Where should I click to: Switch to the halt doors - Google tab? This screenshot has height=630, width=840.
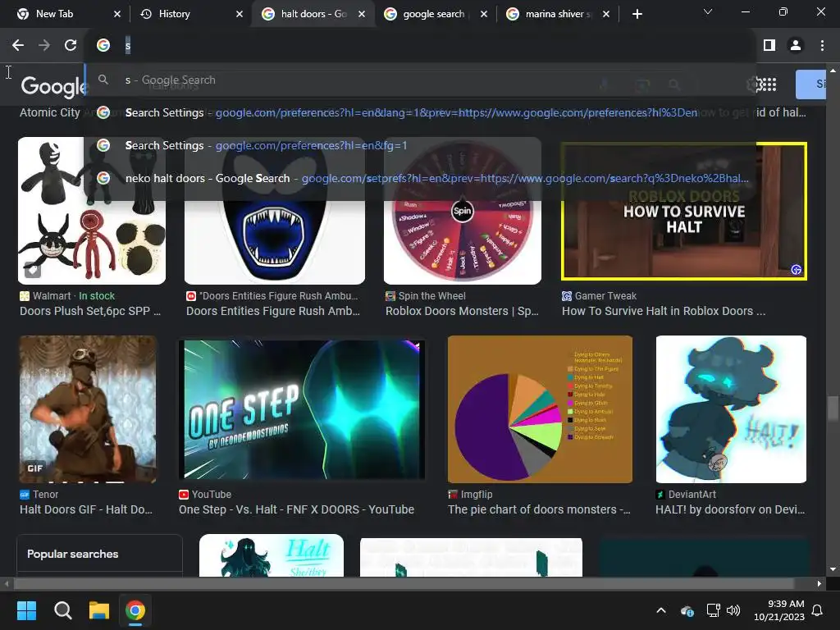pyautogui.click(x=313, y=14)
